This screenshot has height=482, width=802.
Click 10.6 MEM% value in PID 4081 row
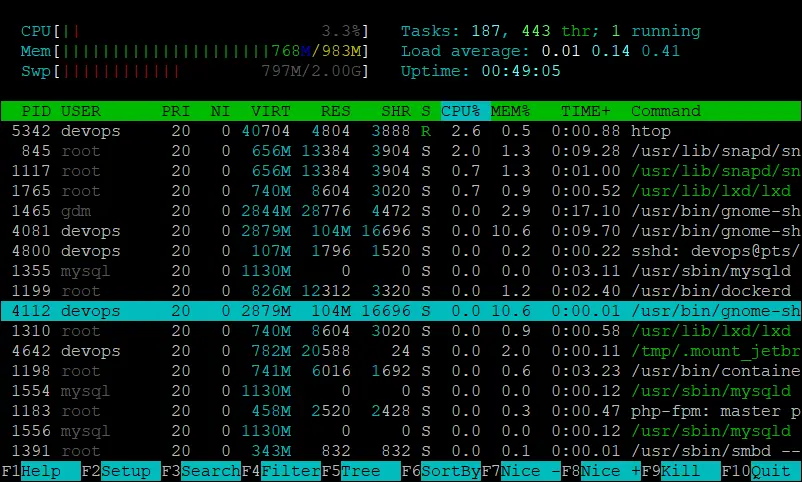tap(511, 231)
